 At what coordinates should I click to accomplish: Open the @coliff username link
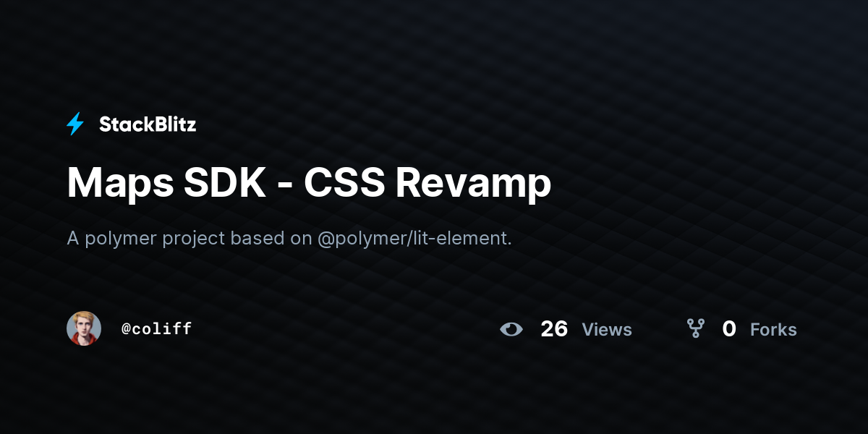click(156, 329)
